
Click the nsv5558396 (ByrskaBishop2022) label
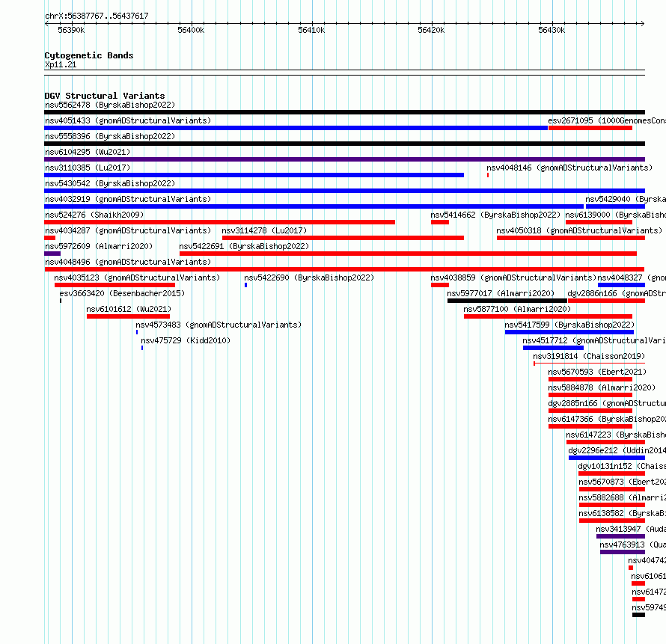click(110, 136)
